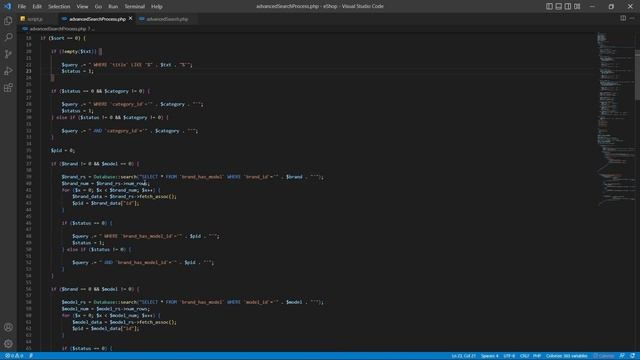Image resolution: width=640 pixels, height=360 pixels.
Task: Click line number 23 in the gutter
Action: pos(29,71)
